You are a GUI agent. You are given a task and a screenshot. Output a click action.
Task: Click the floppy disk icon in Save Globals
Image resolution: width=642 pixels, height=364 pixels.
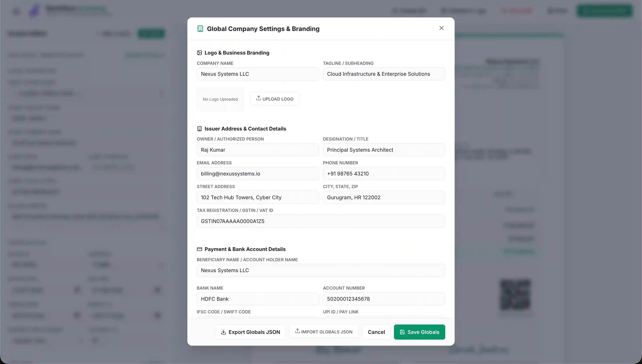pos(402,332)
